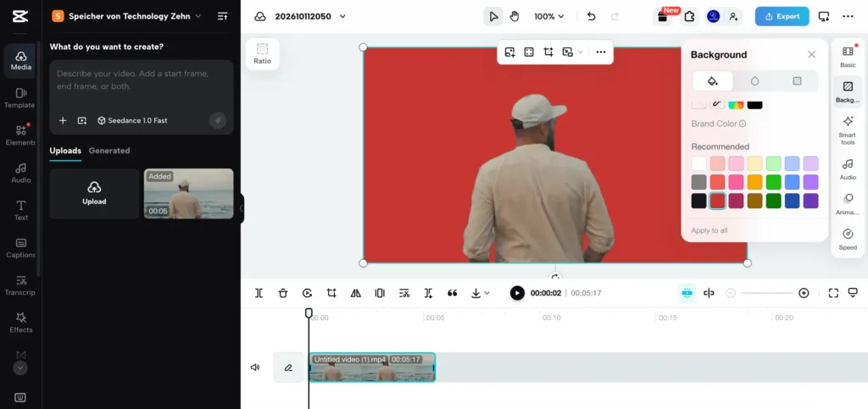Click the Brand Color info icon
The image size is (868, 409).
pos(743,124)
